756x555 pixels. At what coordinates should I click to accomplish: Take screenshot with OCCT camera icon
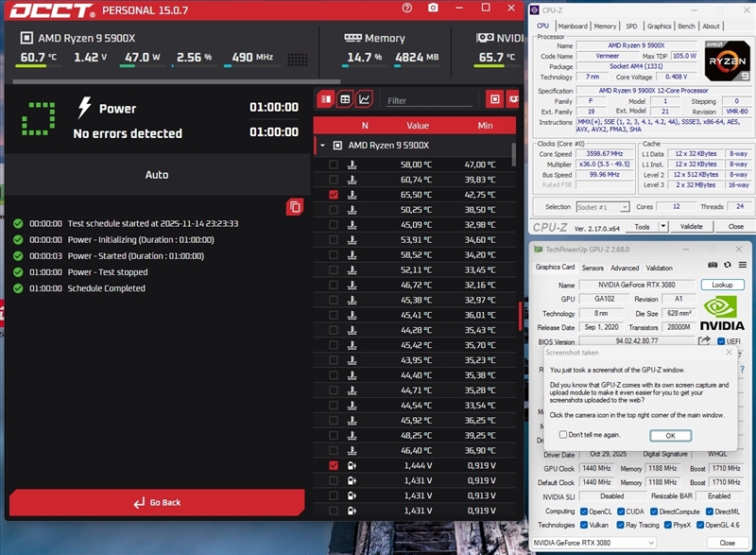(x=433, y=9)
